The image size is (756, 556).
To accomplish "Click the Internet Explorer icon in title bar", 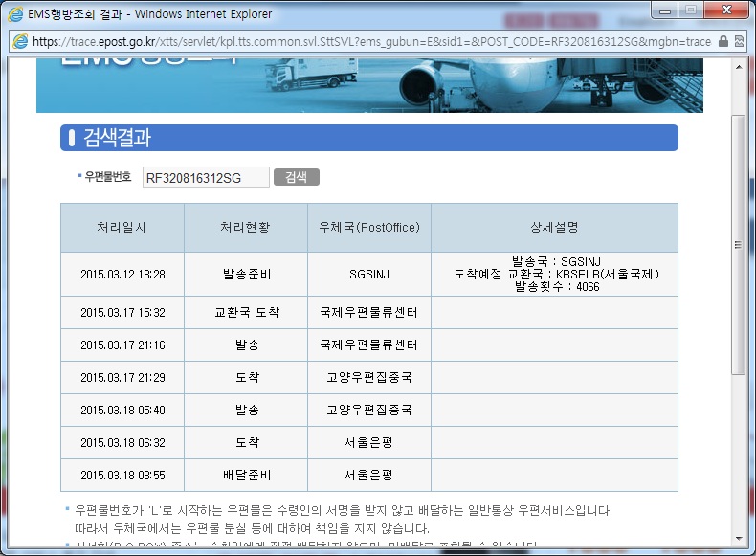I will click(15, 14).
